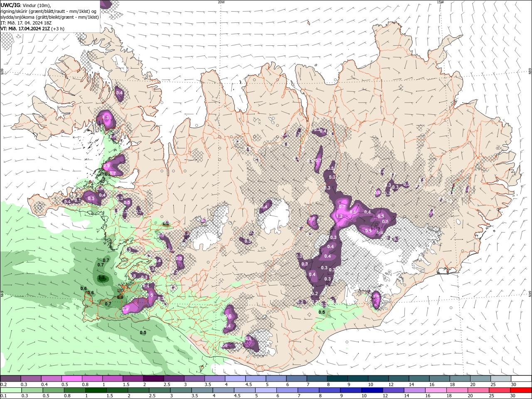Screen dimensions: 532x399
Task: Select the light pink 16 mm rain swatch
Action: click(x=436, y=390)
